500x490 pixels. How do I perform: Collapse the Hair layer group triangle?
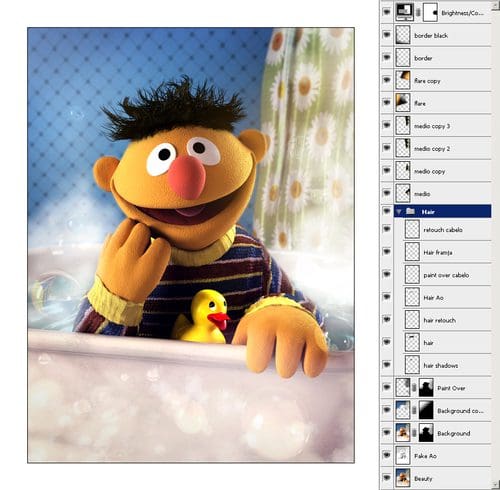pyautogui.click(x=399, y=212)
